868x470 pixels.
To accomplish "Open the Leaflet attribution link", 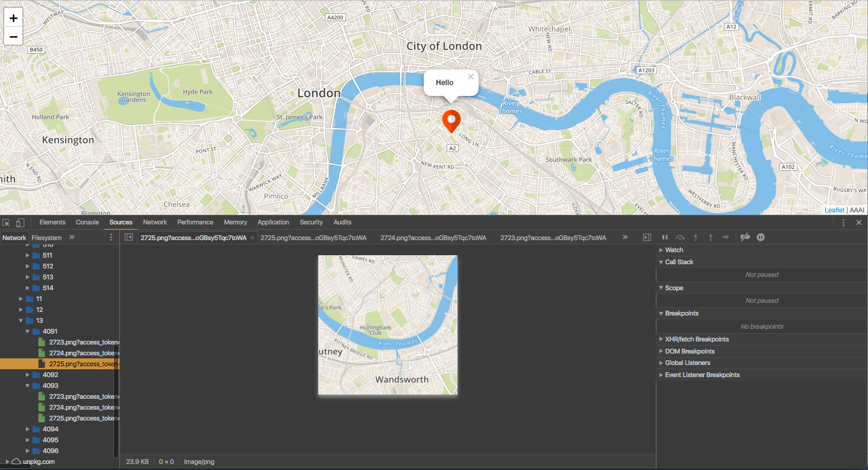I will click(x=834, y=210).
